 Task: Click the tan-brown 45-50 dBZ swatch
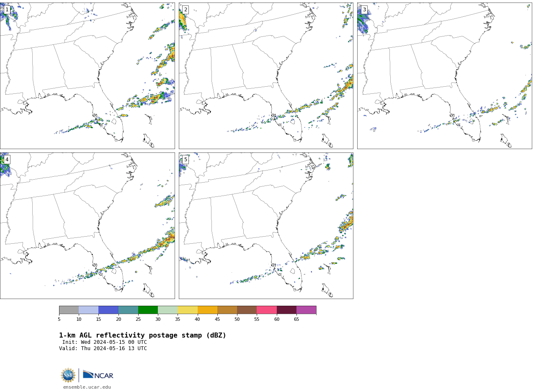pos(227,310)
